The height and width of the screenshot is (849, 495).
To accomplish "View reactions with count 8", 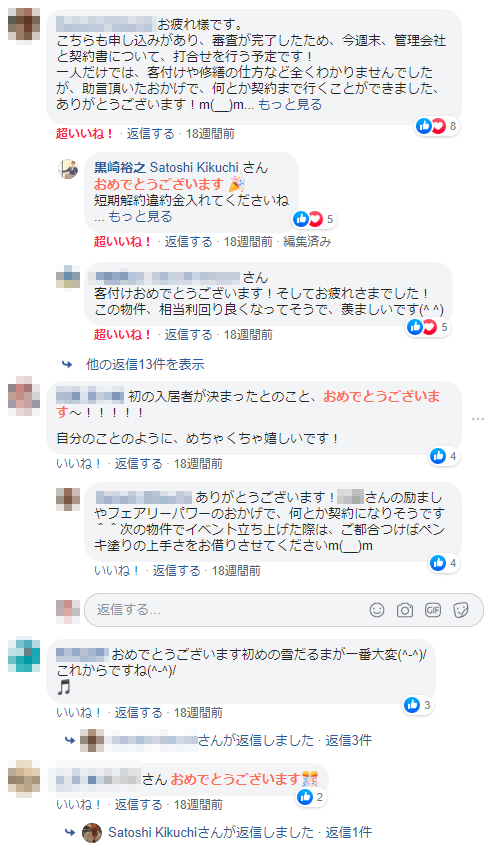I will (437, 126).
